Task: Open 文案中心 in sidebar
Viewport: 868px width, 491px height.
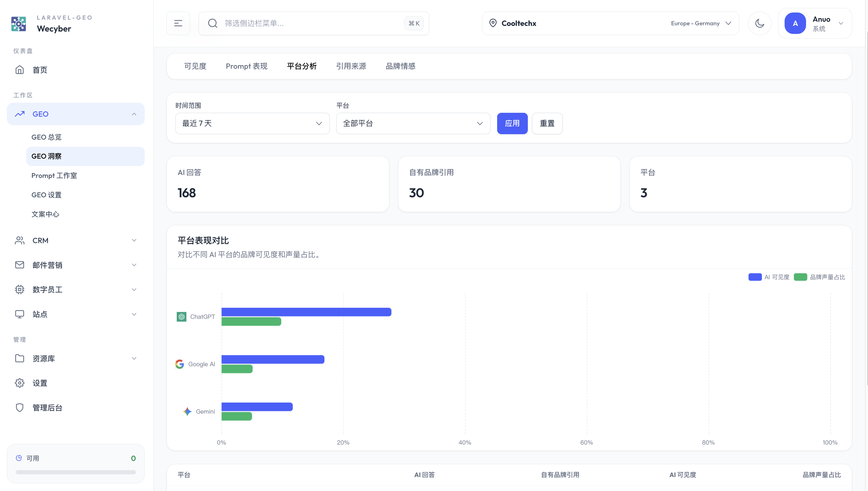Action: coord(85,214)
